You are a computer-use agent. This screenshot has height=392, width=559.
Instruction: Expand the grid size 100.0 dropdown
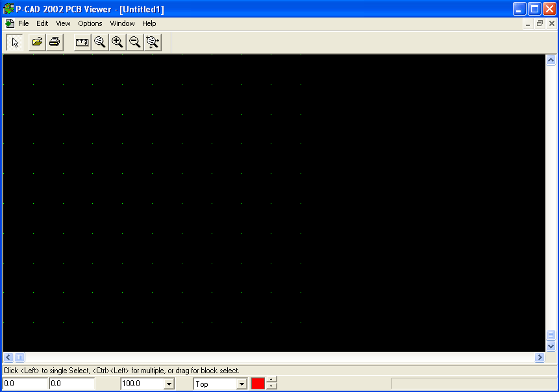tap(169, 384)
